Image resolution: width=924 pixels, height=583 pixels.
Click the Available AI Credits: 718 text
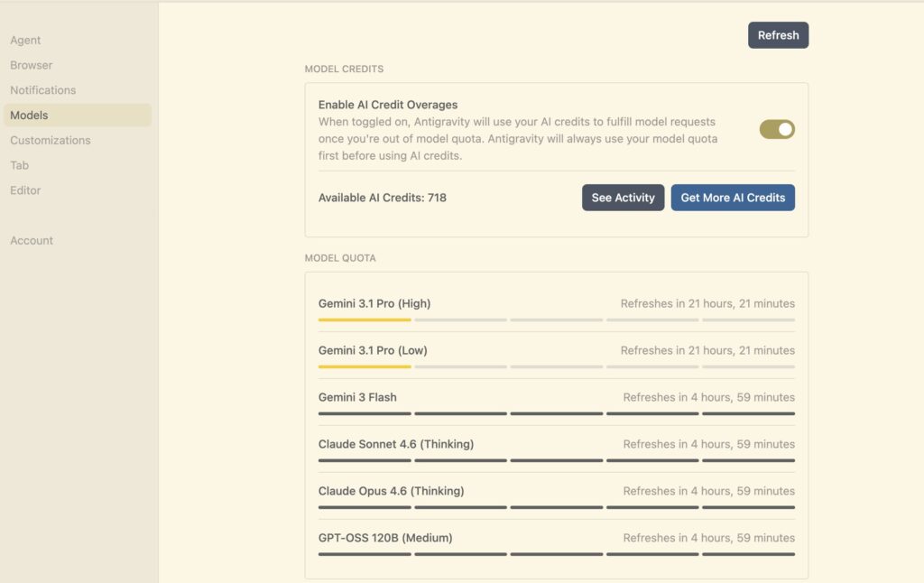tap(383, 198)
